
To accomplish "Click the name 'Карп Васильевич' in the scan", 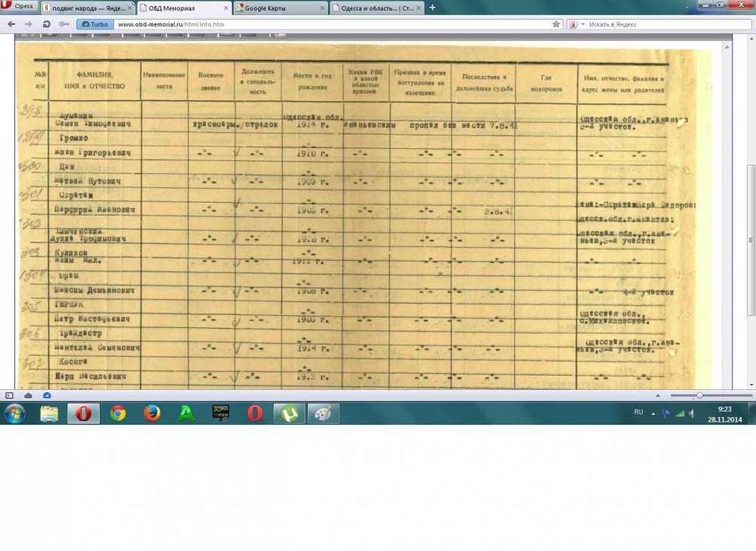I will [90, 376].
